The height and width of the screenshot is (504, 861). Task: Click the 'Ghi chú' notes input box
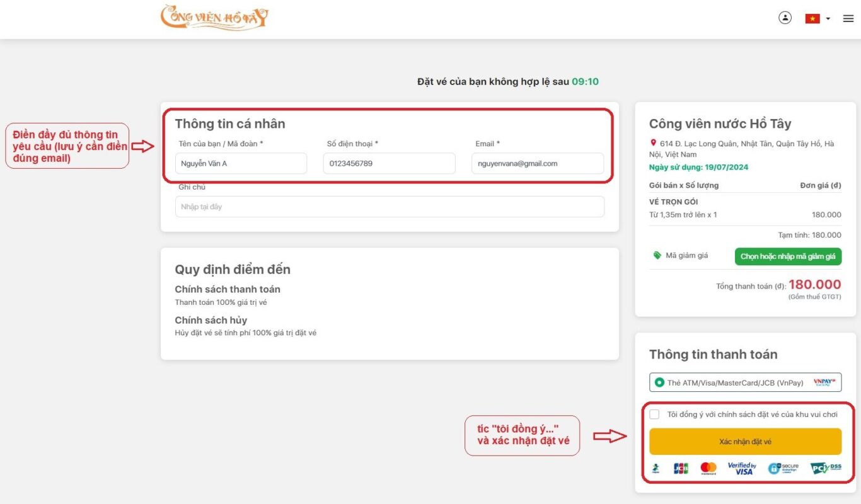click(390, 207)
